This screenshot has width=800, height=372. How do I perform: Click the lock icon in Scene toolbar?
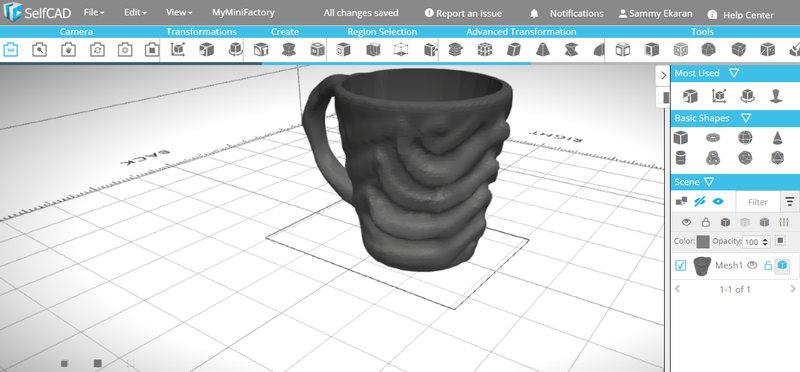706,222
